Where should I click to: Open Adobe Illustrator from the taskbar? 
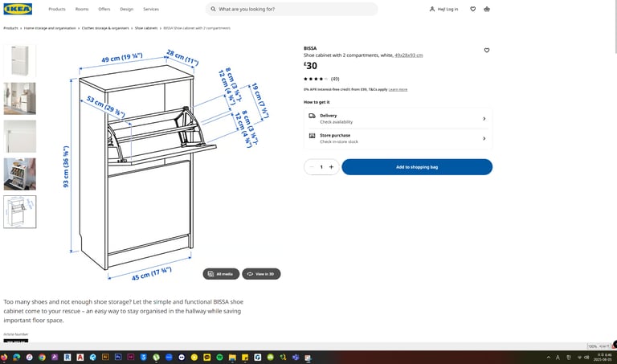coord(105,357)
